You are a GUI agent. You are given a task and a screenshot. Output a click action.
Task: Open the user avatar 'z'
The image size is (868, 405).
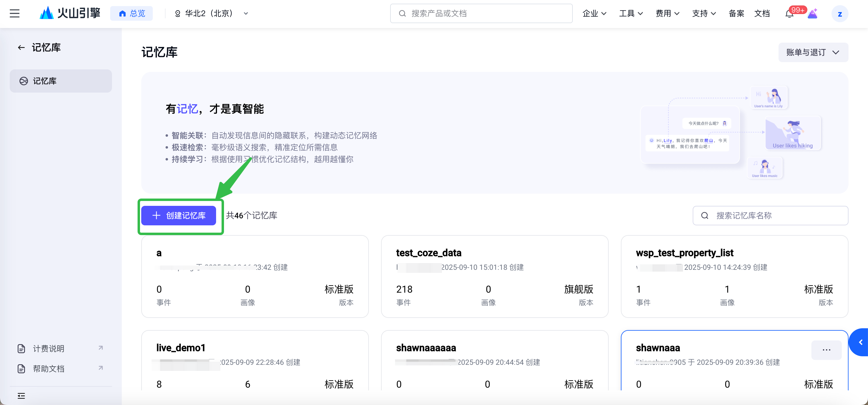pos(839,14)
